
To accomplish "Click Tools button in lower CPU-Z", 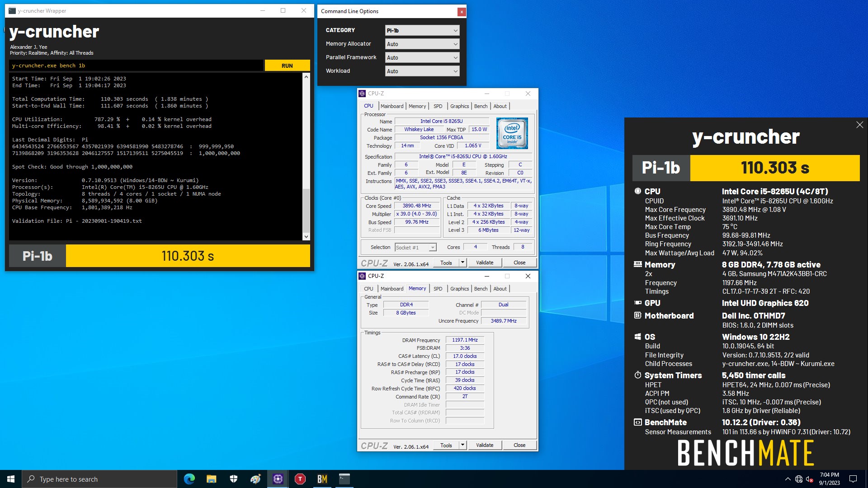I will click(x=446, y=445).
